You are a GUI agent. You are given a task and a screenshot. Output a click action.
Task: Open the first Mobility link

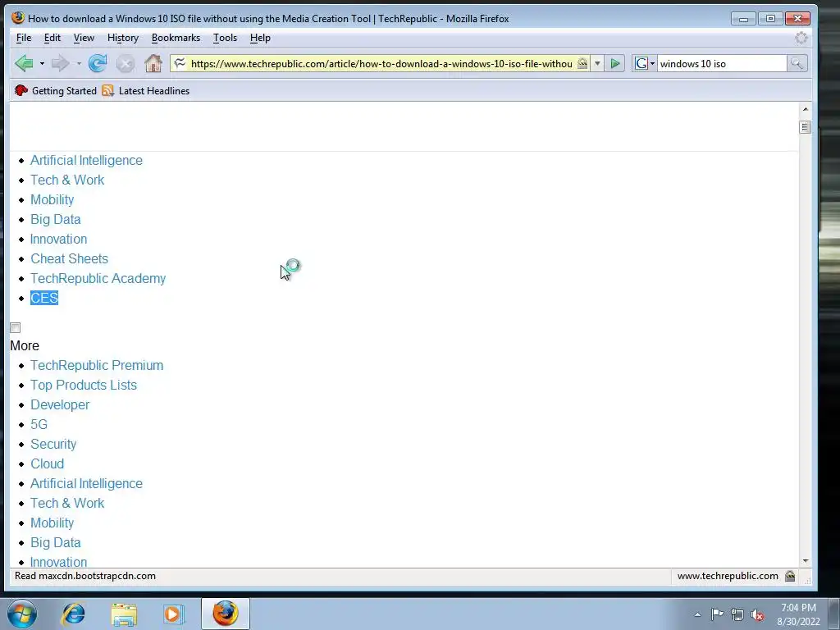[52, 200]
